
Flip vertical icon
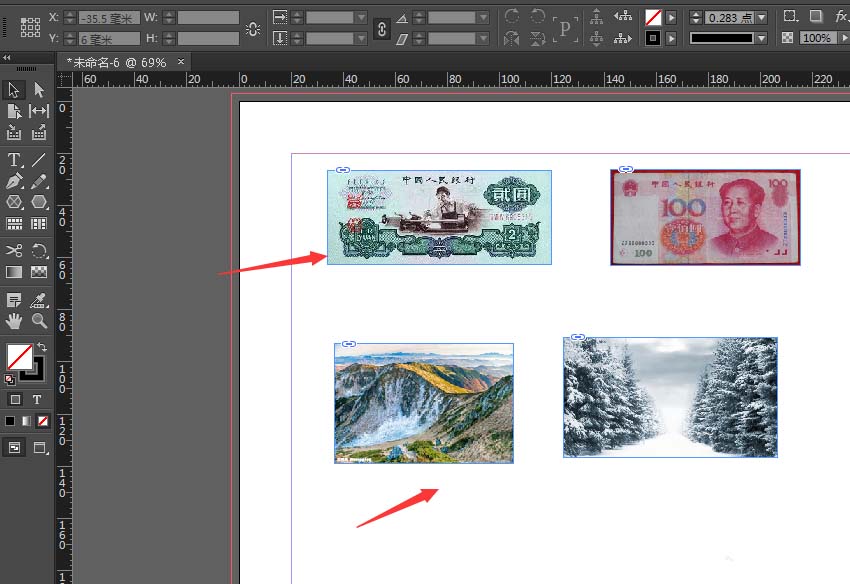[x=537, y=39]
